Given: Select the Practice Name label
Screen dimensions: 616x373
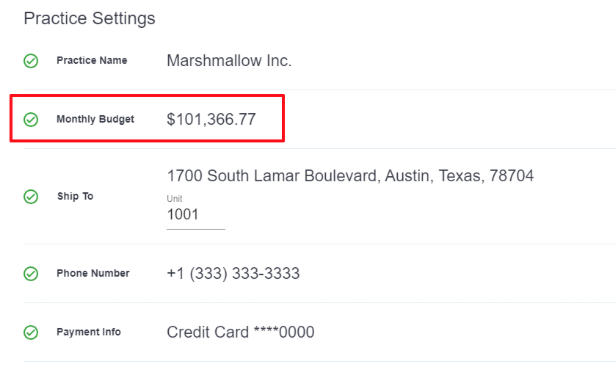Looking at the screenshot, I should 92,61.
